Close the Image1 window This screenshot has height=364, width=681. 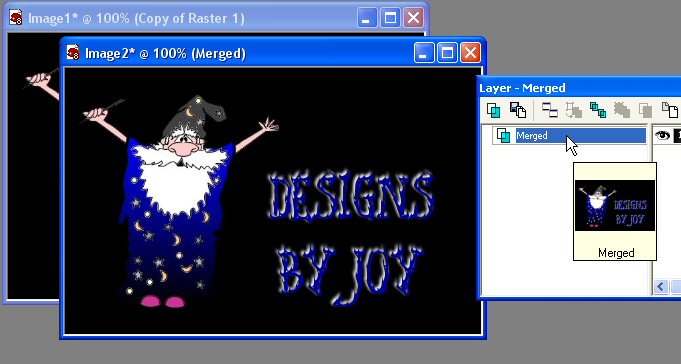click(x=413, y=18)
